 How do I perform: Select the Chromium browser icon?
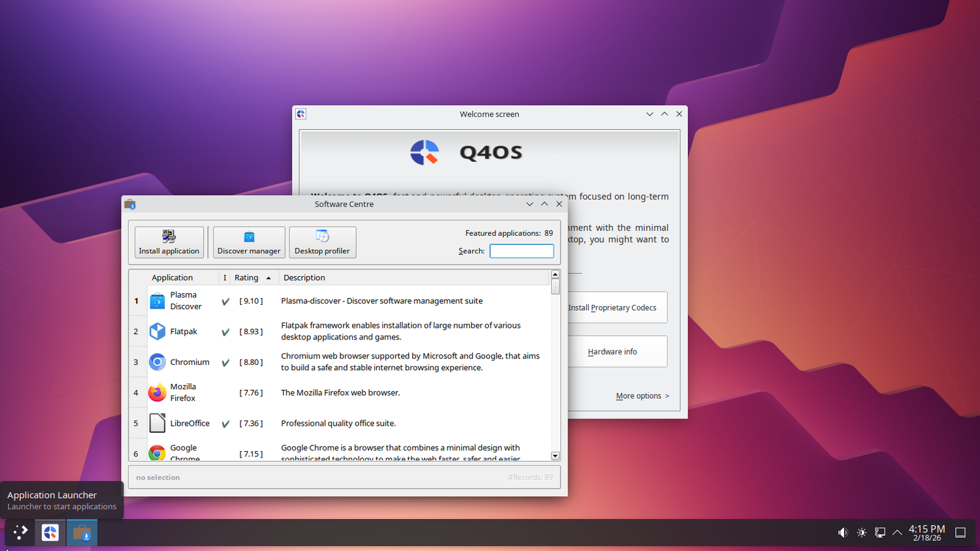point(157,362)
